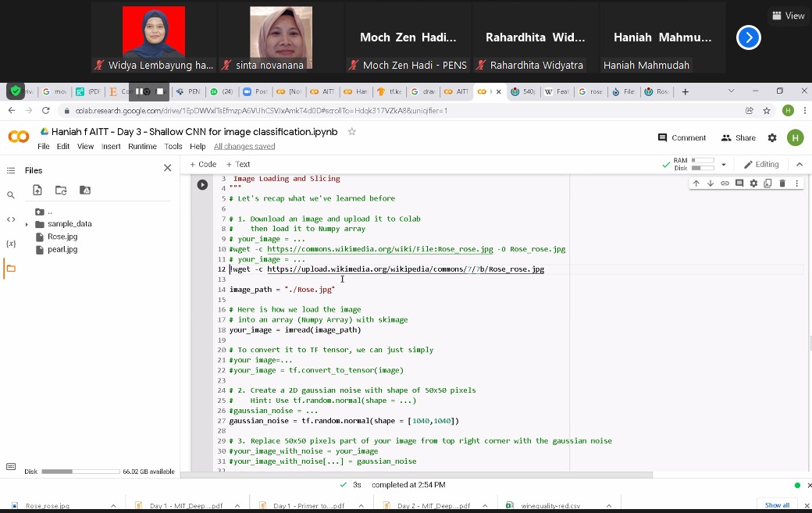Refresh the Files folder listing
Viewport: 812px width, 513px height.
pos(61,191)
